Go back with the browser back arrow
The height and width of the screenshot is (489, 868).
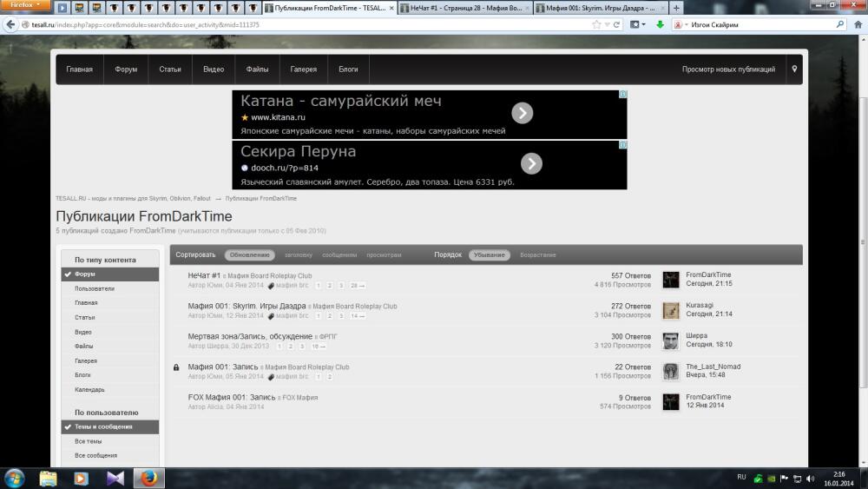pos(10,24)
